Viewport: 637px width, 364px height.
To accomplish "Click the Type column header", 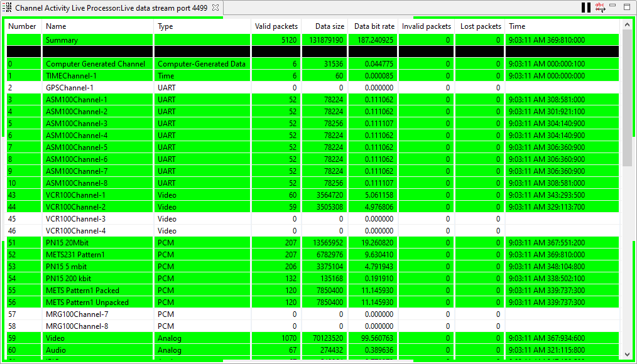I will tap(202, 26).
